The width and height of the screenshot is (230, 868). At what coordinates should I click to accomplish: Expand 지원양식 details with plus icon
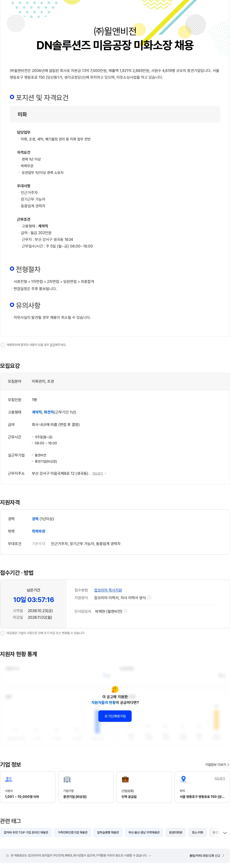tap(149, 597)
